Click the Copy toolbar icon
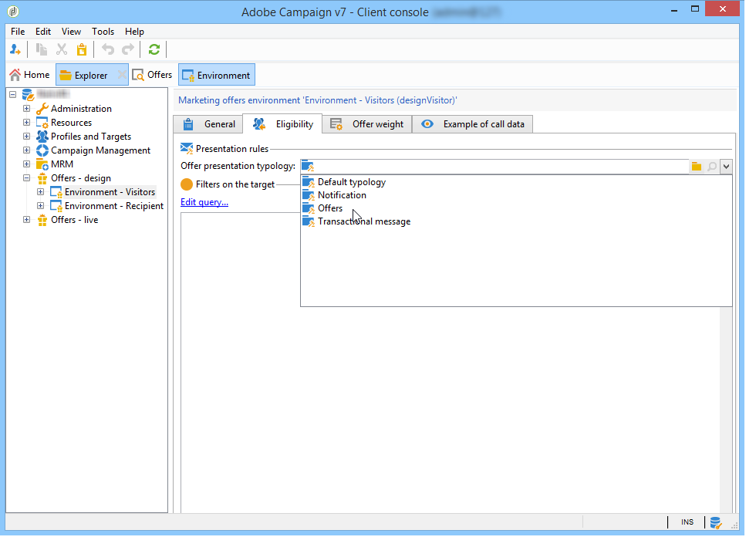 pos(42,49)
